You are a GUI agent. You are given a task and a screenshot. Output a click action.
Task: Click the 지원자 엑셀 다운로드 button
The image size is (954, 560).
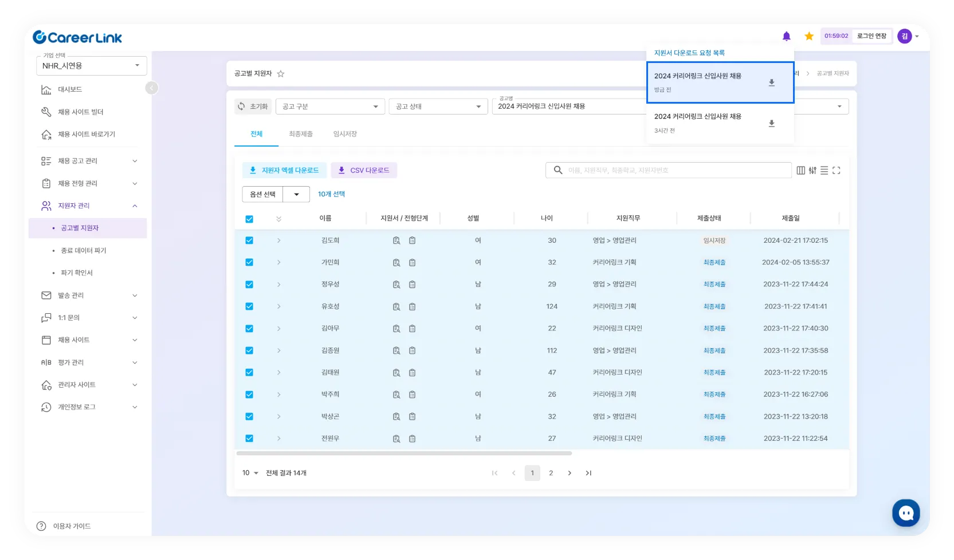(284, 171)
